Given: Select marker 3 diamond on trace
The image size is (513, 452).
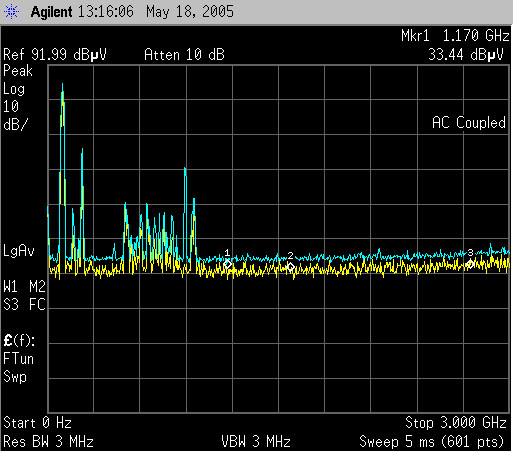Looking at the screenshot, I should 470,264.
